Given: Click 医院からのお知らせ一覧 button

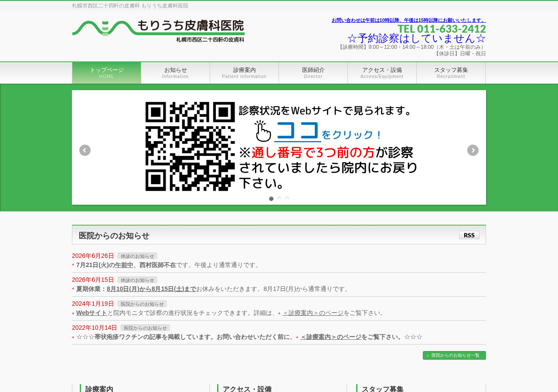Looking at the screenshot, I should point(454,355).
